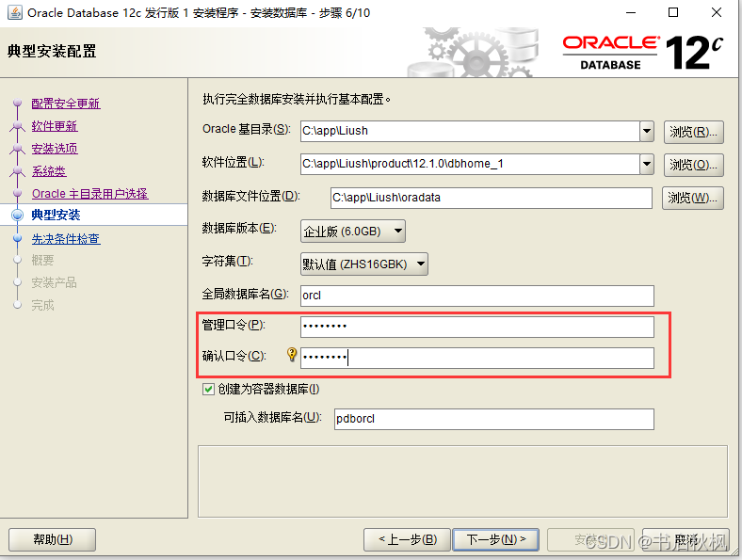
Task: Maximize the installer window
Action: (673, 13)
